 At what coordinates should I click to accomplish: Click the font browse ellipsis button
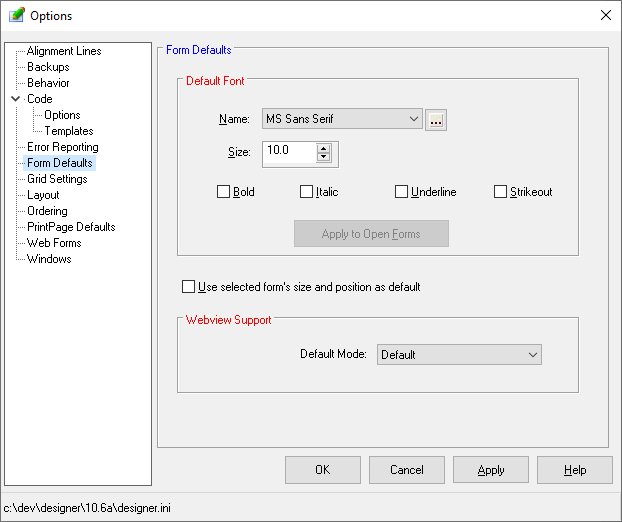point(435,120)
